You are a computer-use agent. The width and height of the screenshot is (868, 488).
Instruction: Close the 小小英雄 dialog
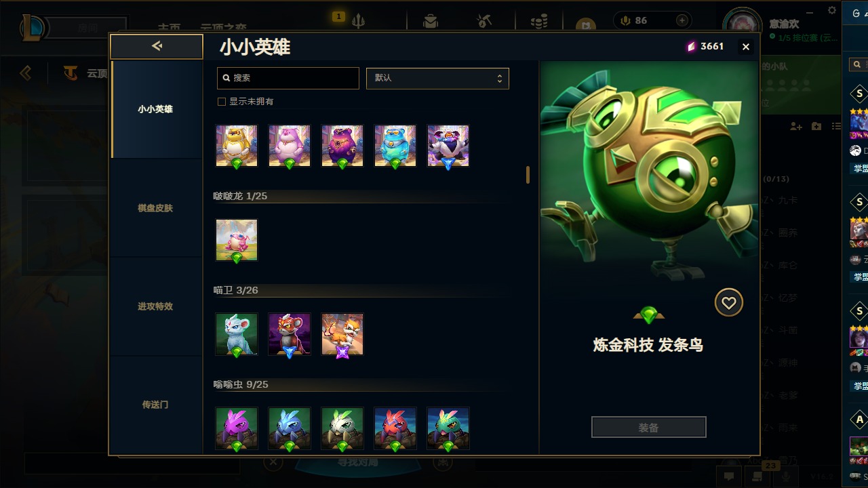pos(746,47)
